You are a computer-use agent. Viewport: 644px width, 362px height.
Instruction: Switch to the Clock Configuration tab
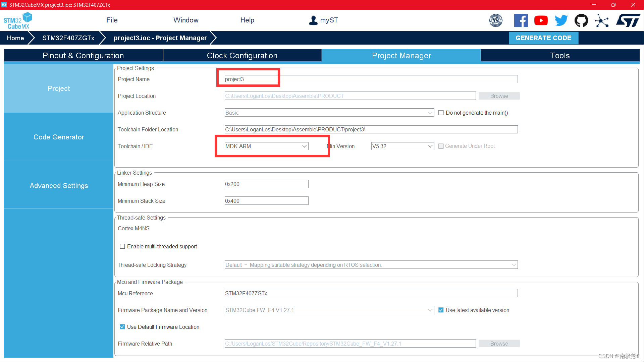[x=242, y=56]
